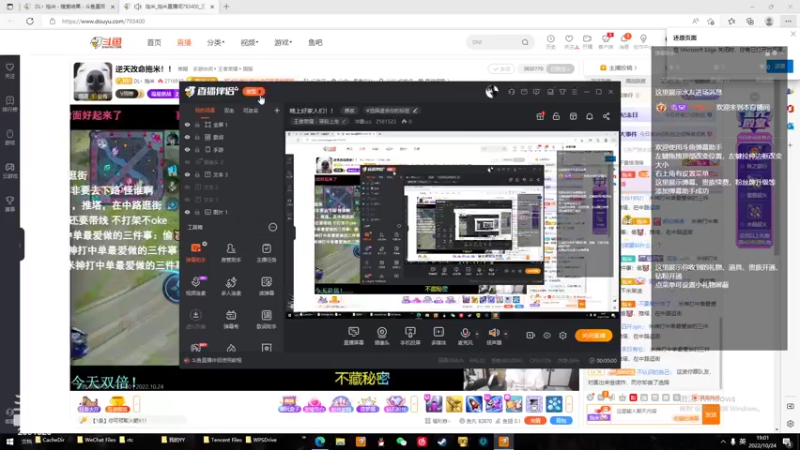Open the 弹幕秀 tool icon
This screenshot has width=800, height=450.
click(231, 319)
